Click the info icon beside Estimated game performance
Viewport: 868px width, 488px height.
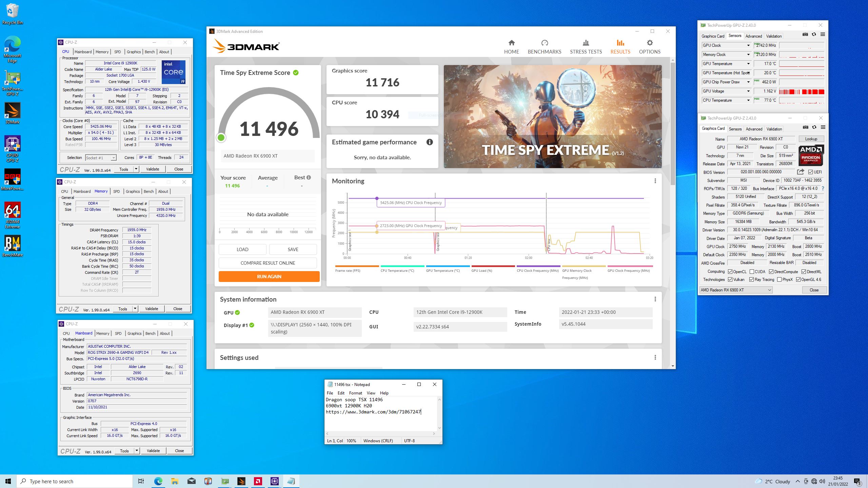pos(430,142)
